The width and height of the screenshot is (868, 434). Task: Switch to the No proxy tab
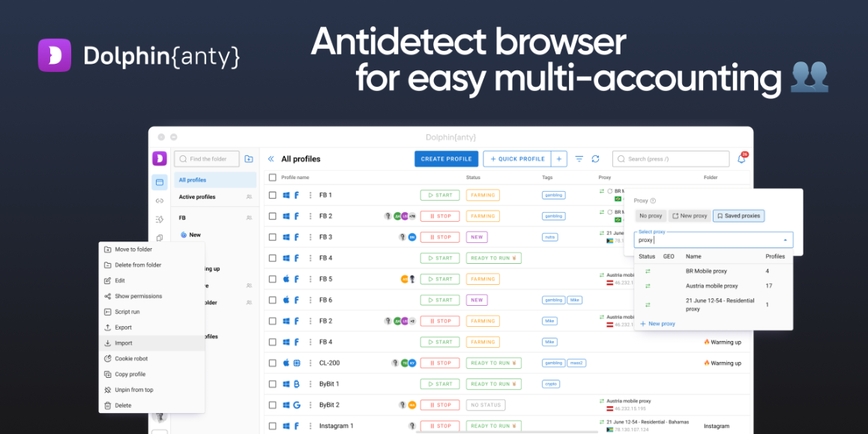point(651,216)
